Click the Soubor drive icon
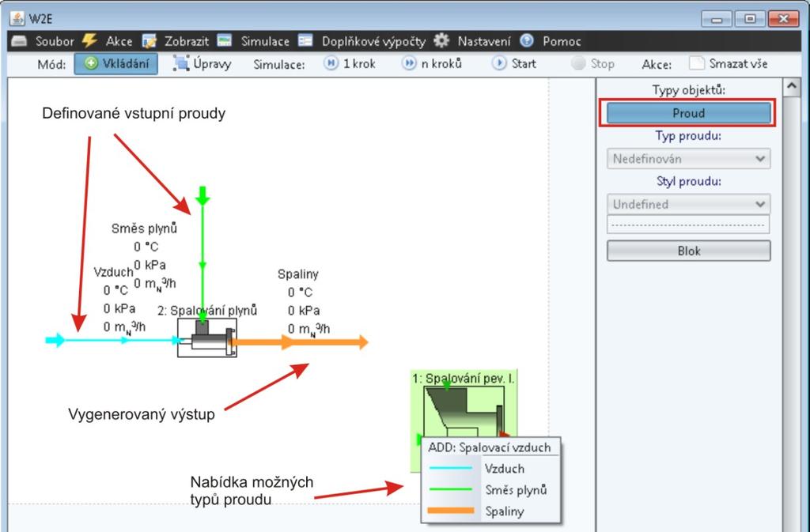This screenshot has width=810, height=532. click(19, 41)
